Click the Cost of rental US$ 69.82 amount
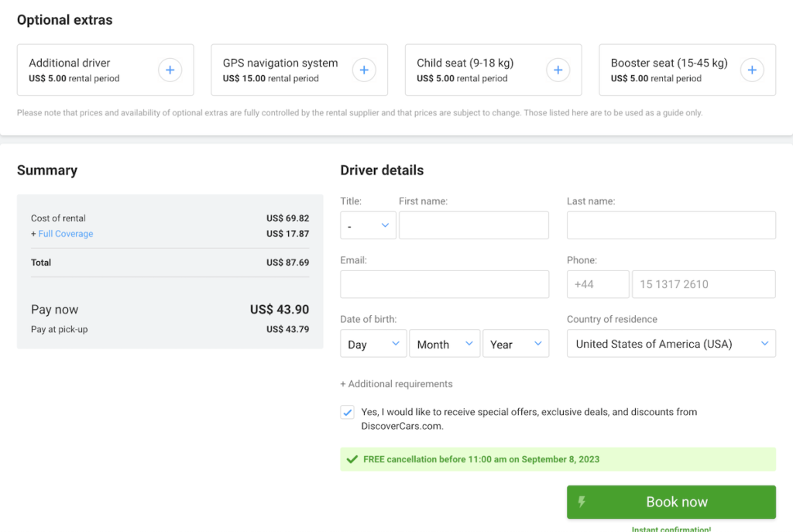 [x=288, y=218]
